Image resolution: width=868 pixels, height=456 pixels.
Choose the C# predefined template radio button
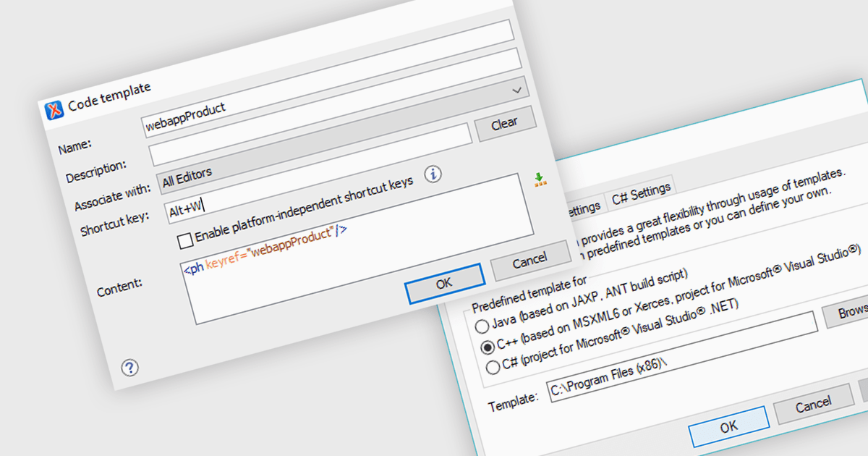(493, 367)
